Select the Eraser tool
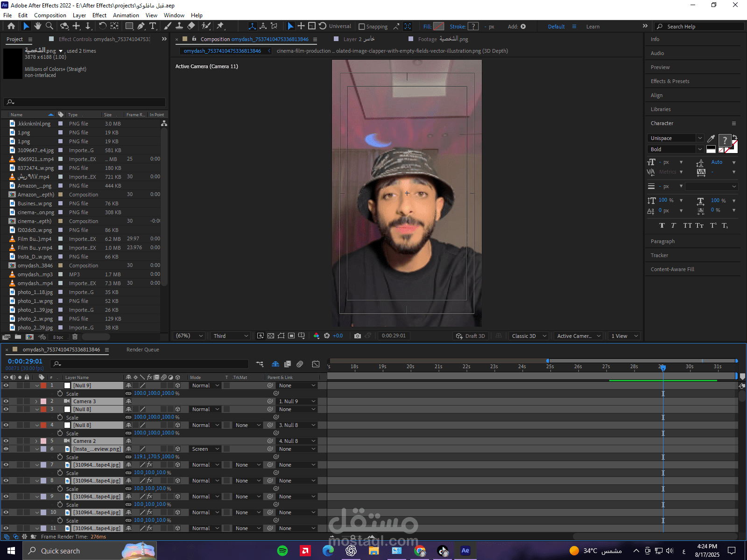 191,26
